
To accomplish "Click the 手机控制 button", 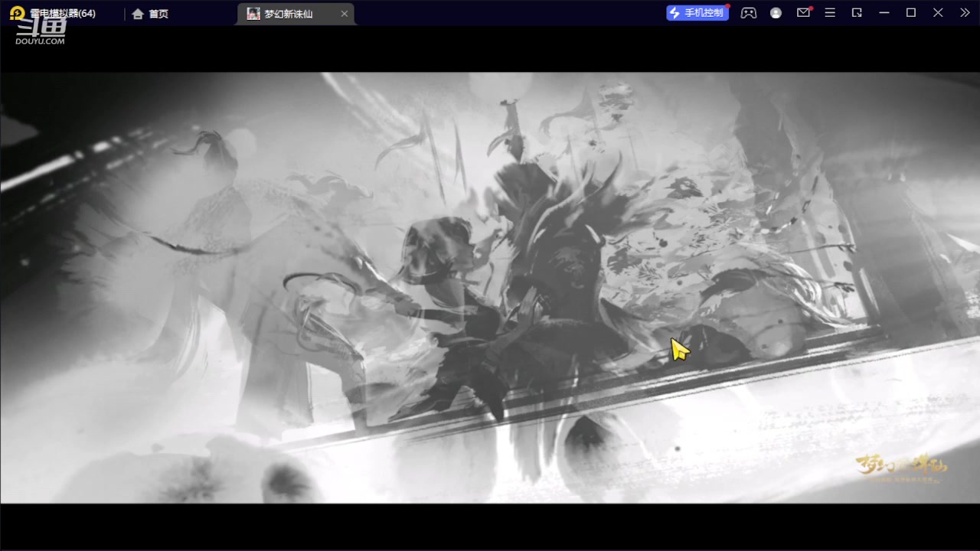I will [x=697, y=13].
